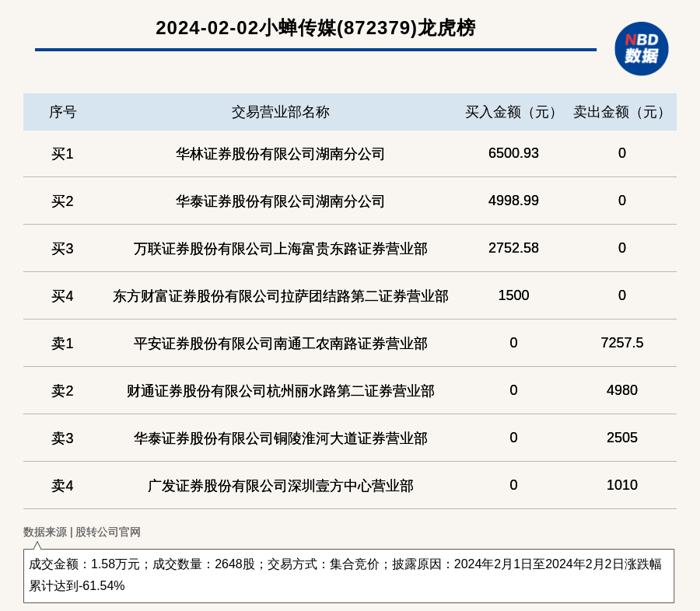Click the 序号 column header

pyautogui.click(x=62, y=112)
